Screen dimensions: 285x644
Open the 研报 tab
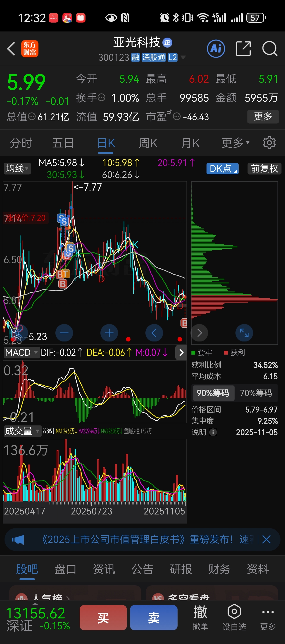[x=181, y=569]
